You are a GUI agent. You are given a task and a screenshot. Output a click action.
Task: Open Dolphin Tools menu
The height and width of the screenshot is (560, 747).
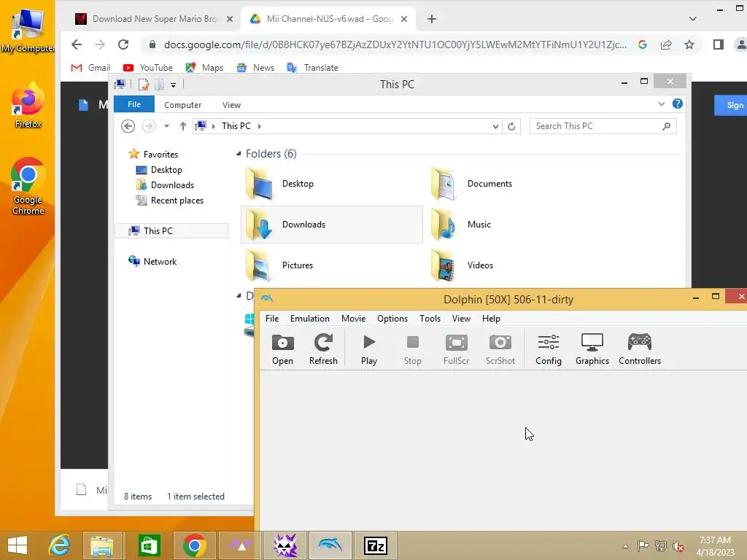tap(430, 319)
